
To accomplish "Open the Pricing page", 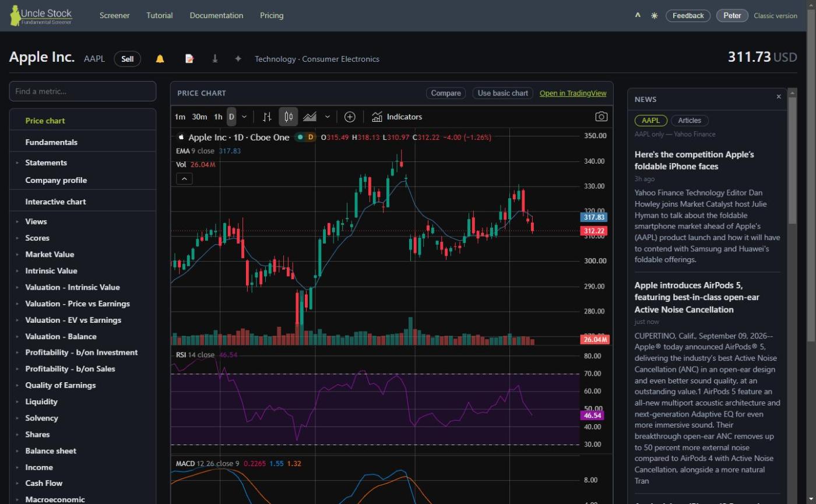I will [272, 16].
